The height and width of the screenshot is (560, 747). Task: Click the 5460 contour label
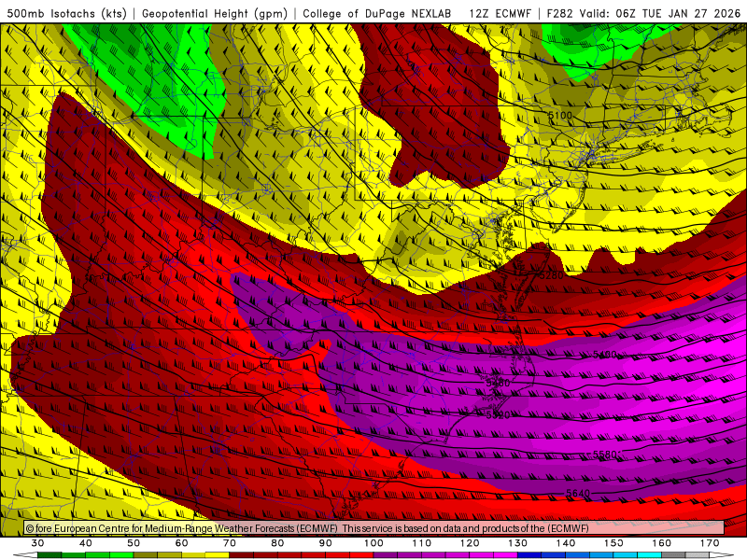point(499,383)
